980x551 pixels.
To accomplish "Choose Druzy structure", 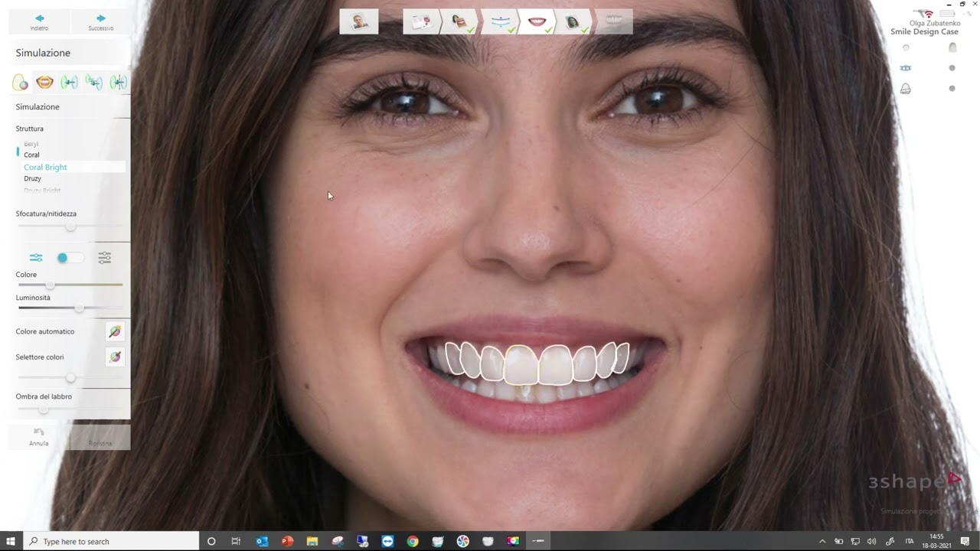I will coord(32,178).
